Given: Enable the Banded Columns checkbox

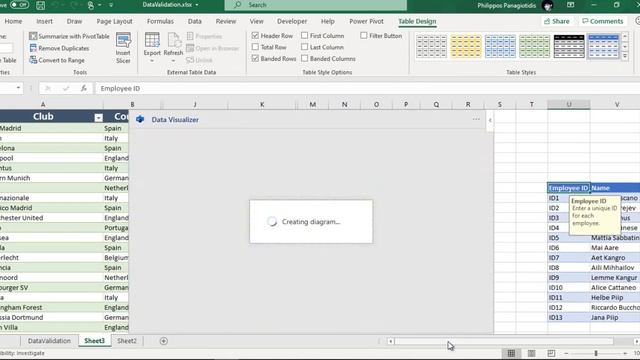Looking at the screenshot, I should tap(304, 58).
